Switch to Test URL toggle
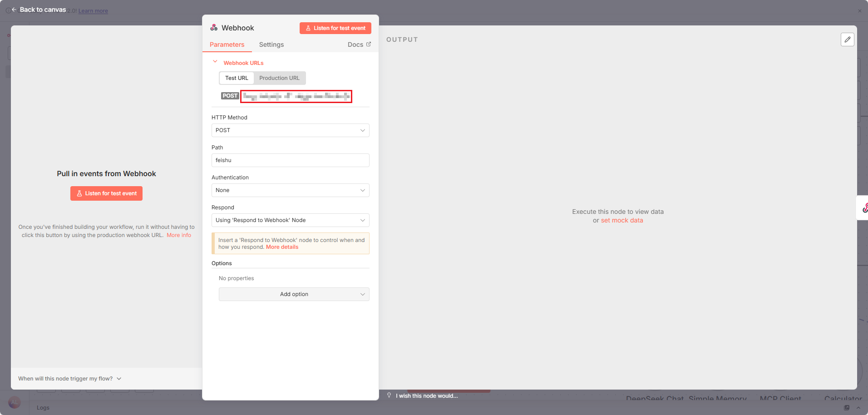This screenshot has width=868, height=415. 237,78
